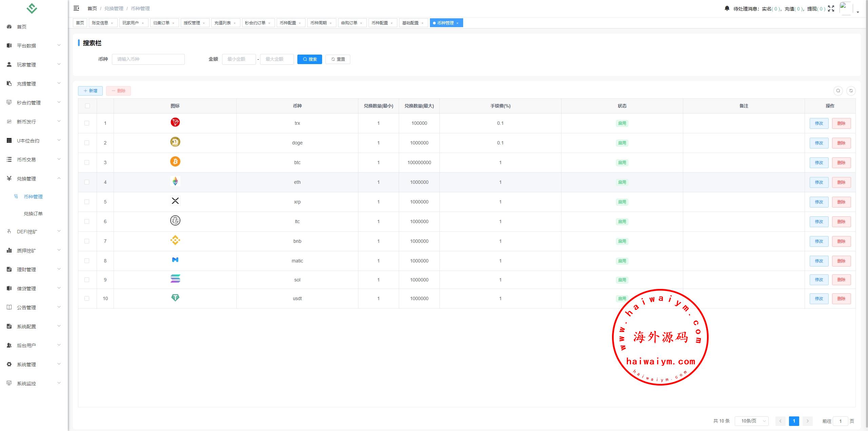This screenshot has height=431, width=868.
Task: Close the 币种管理 active tab with its x
Action: click(457, 23)
